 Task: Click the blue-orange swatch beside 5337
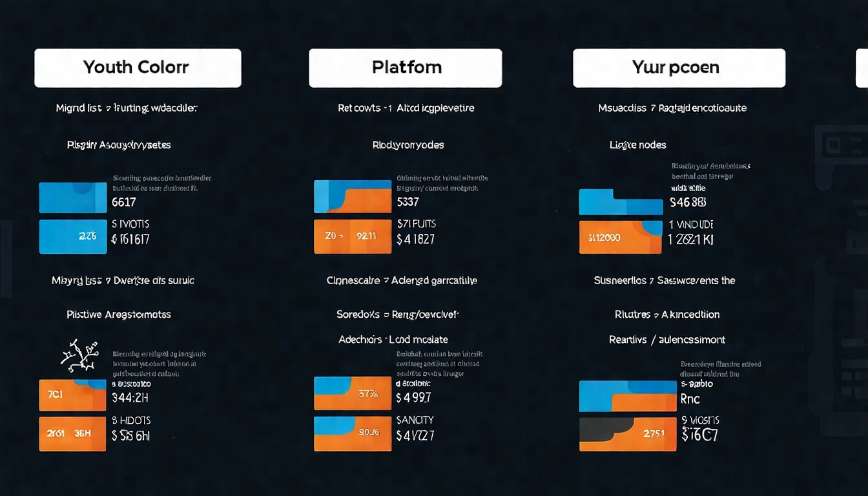[x=353, y=196]
